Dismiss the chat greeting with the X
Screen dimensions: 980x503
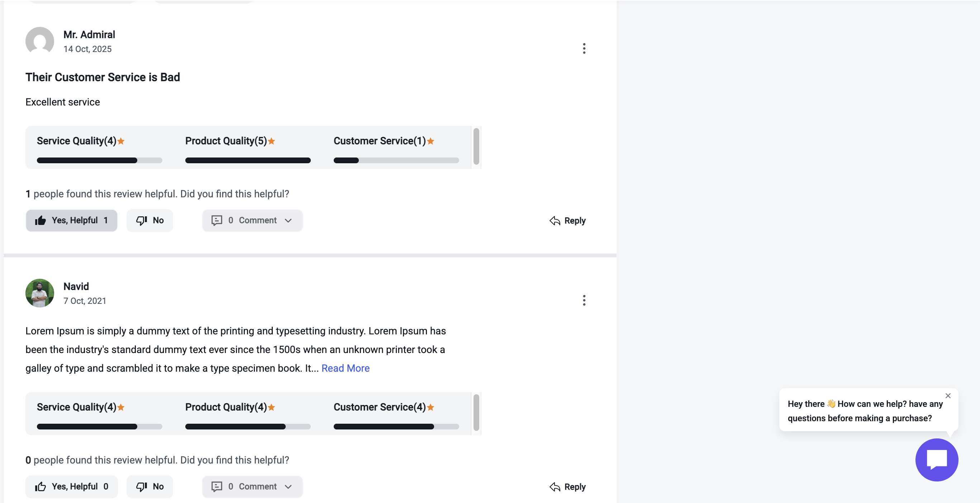pyautogui.click(x=948, y=396)
